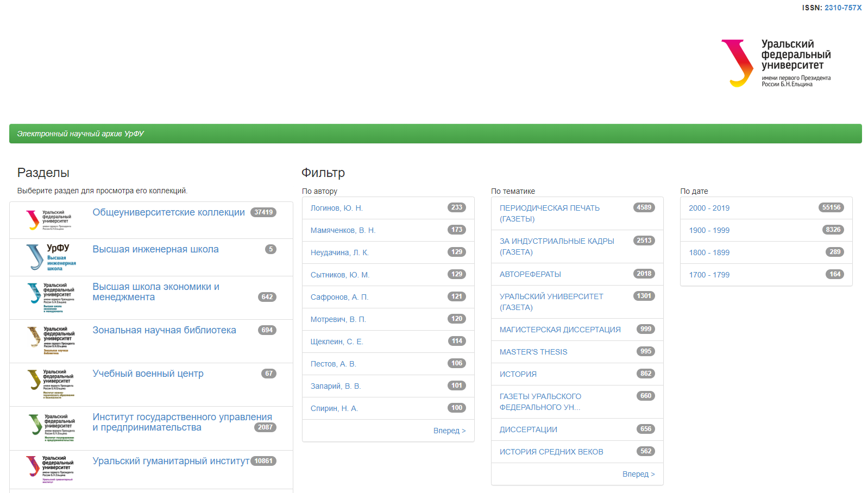Open Учебный военный центр section

[x=148, y=374]
